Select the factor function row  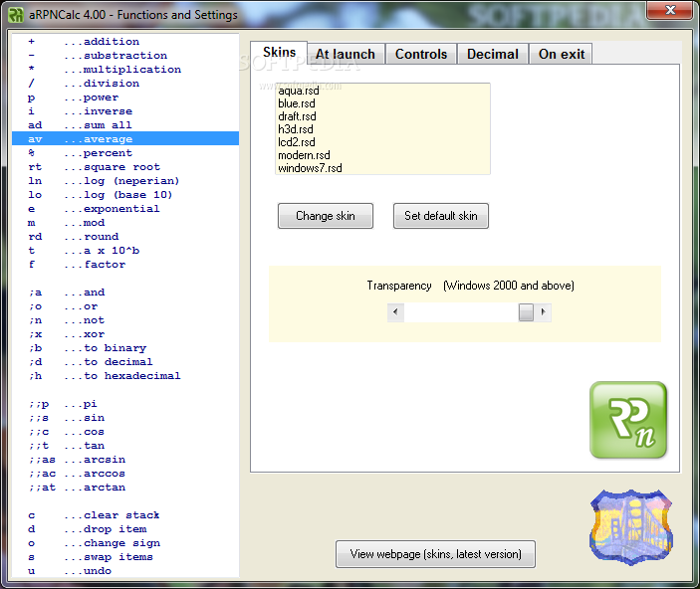pyautogui.click(x=125, y=265)
